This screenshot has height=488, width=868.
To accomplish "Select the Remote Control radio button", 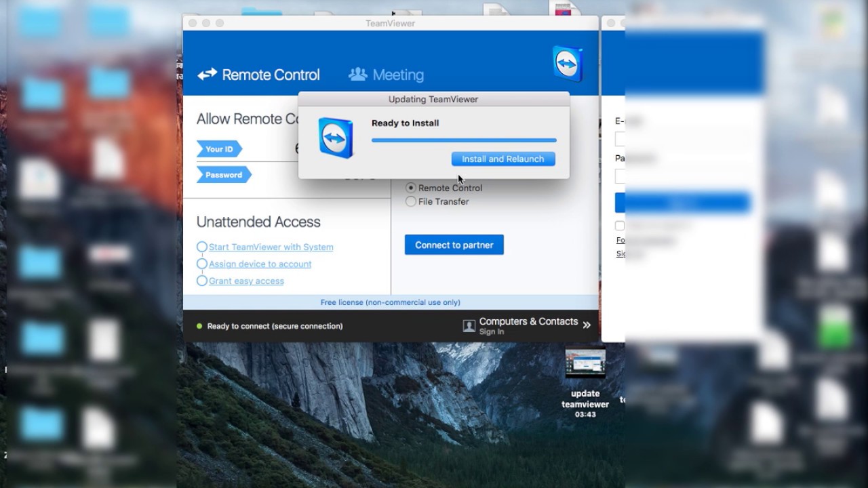I will coord(411,188).
